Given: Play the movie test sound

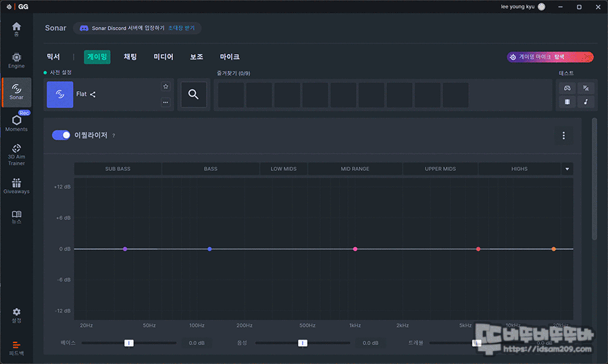Looking at the screenshot, I should point(567,101).
